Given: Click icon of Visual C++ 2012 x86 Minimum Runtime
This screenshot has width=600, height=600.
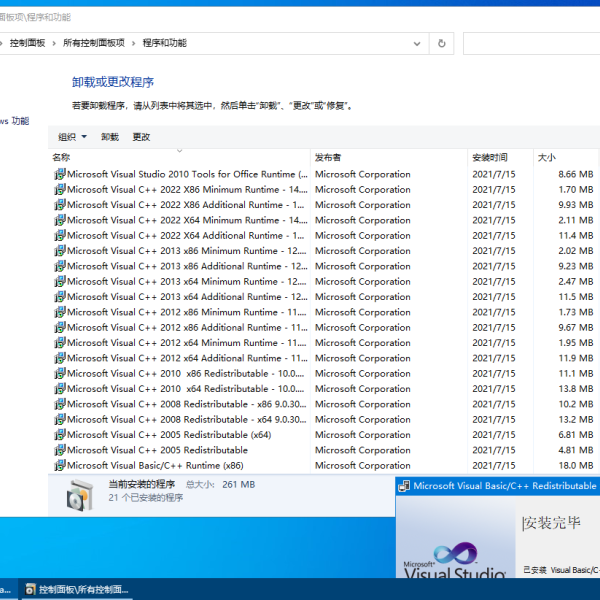Looking at the screenshot, I should click(60, 312).
